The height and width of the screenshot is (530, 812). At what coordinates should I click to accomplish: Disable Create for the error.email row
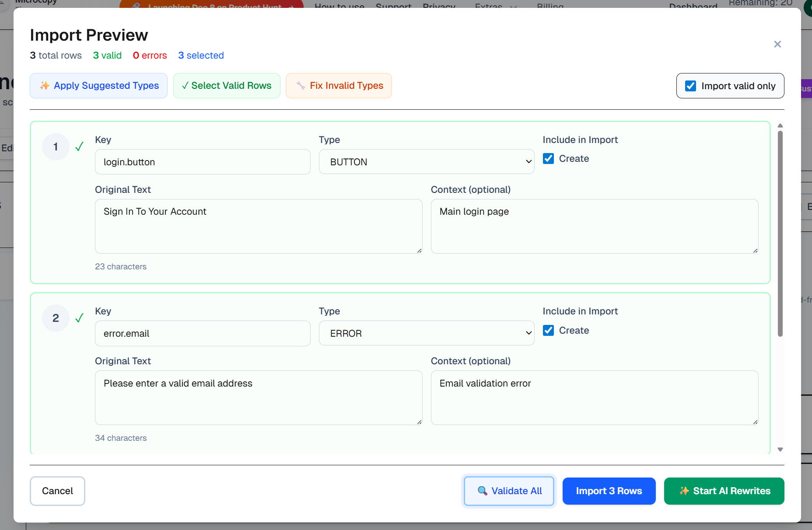(548, 331)
